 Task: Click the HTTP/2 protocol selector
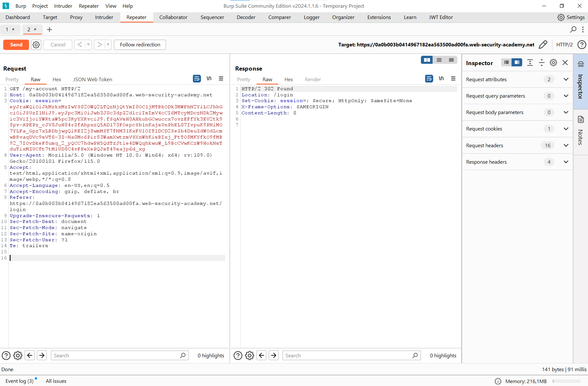[x=564, y=45]
